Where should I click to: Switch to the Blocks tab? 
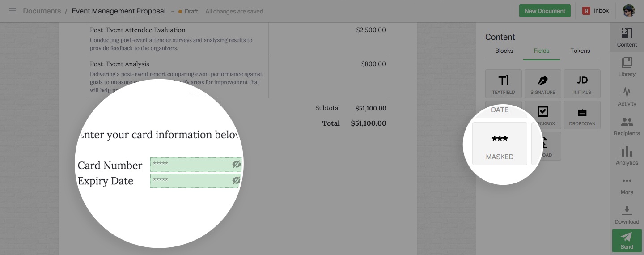504,51
